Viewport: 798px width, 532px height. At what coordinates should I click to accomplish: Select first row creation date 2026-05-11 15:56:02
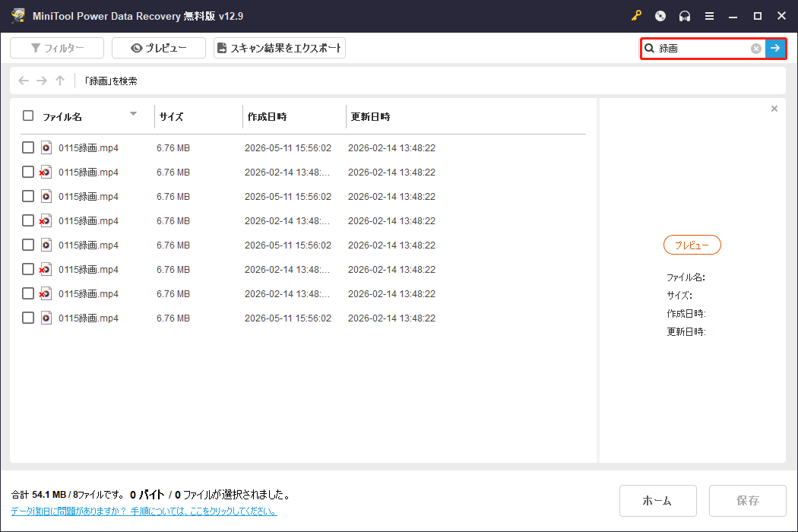pyautogui.click(x=288, y=148)
